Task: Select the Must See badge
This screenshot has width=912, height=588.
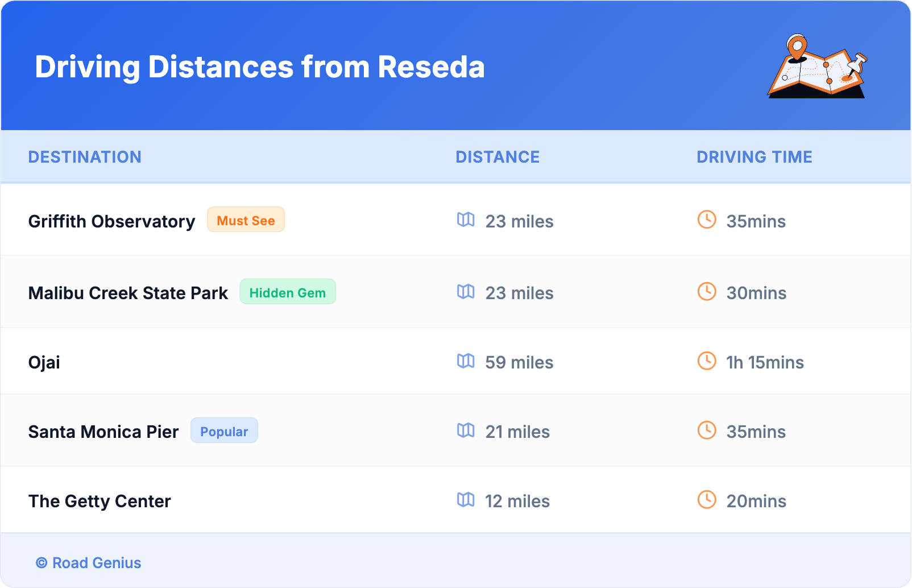Action: coord(246,220)
